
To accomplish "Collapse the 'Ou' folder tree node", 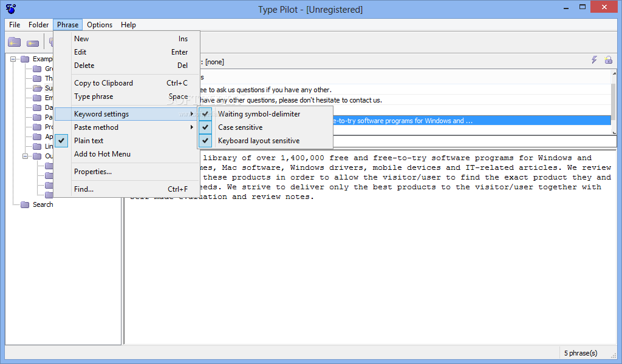I will [x=25, y=156].
